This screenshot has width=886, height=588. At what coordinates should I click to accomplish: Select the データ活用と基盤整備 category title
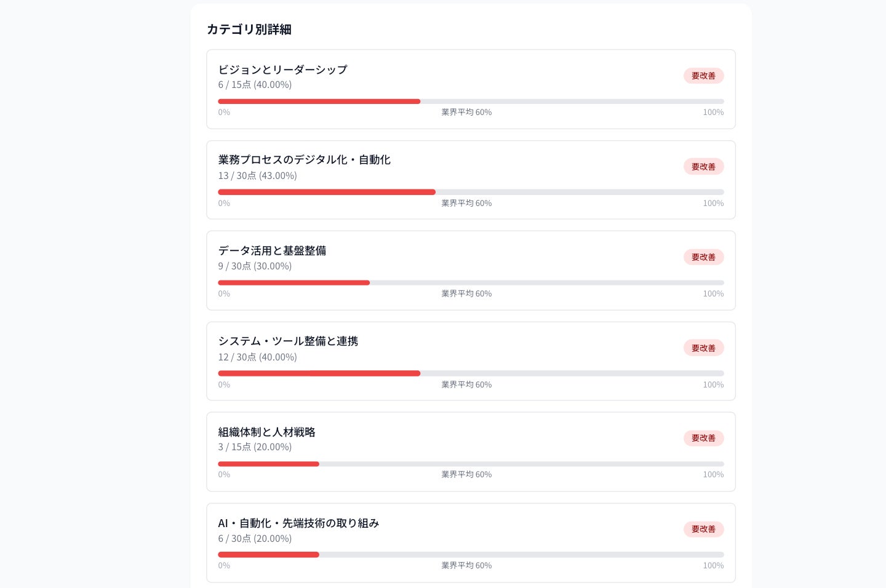(272, 250)
